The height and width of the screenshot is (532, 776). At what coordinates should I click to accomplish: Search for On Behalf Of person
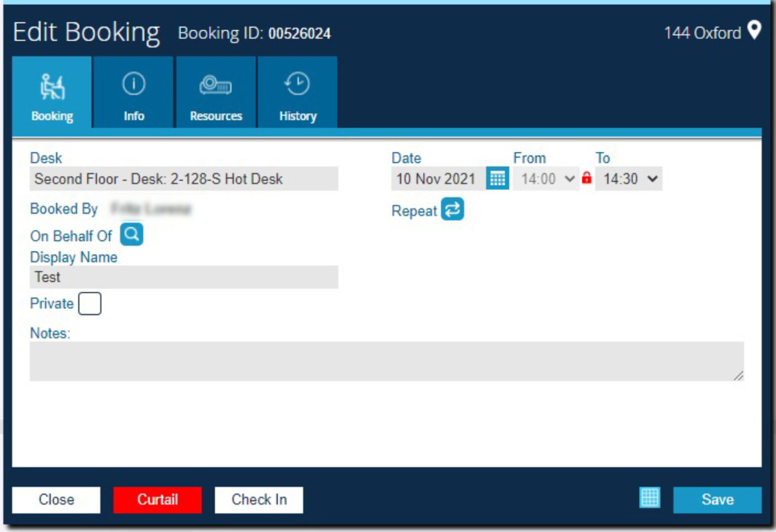click(132, 234)
